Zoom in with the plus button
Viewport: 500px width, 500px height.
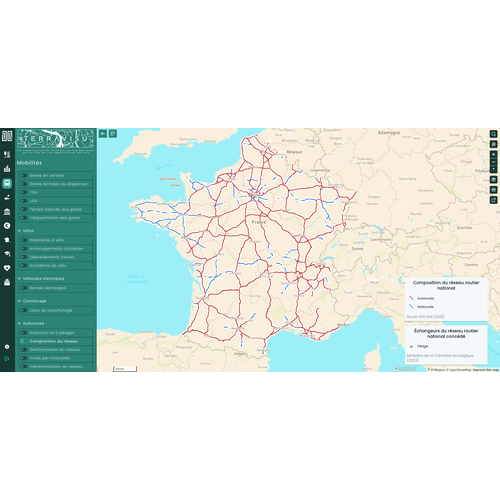pyautogui.click(x=493, y=155)
